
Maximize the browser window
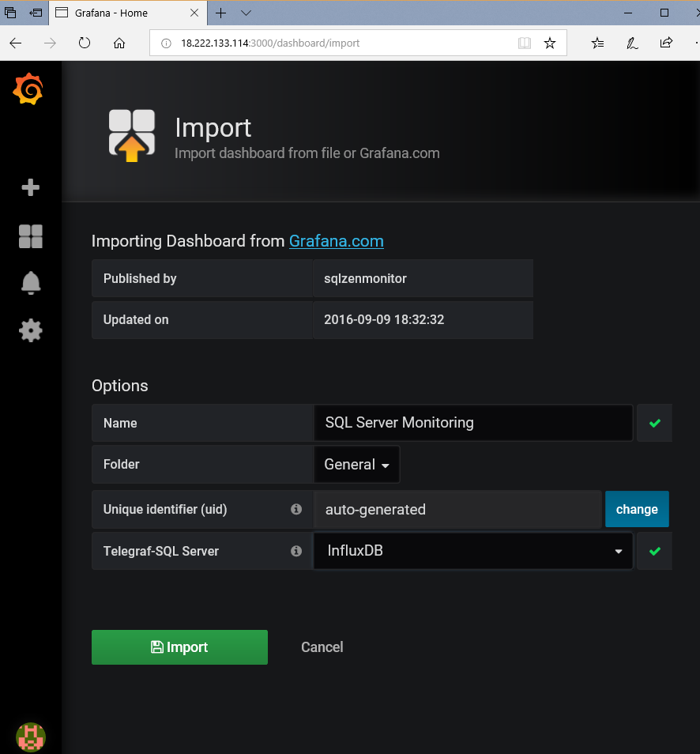click(x=664, y=13)
